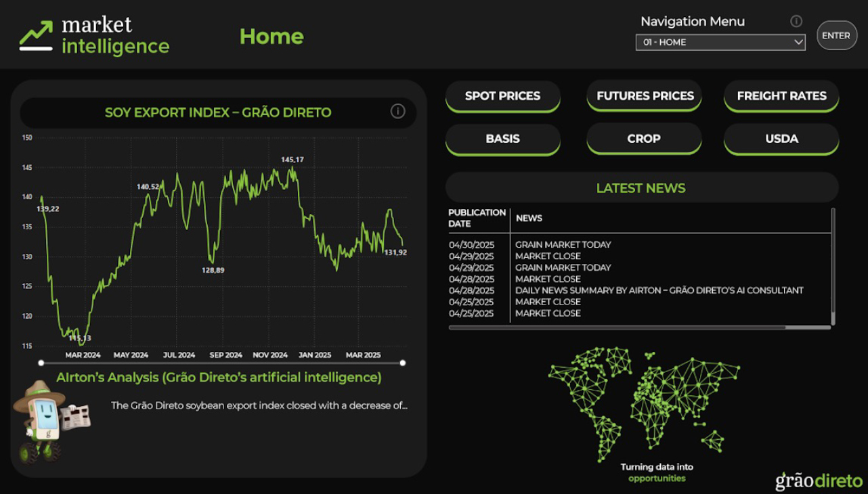Open the USDA section
Viewport: 868px width, 494px height.
pyautogui.click(x=781, y=139)
